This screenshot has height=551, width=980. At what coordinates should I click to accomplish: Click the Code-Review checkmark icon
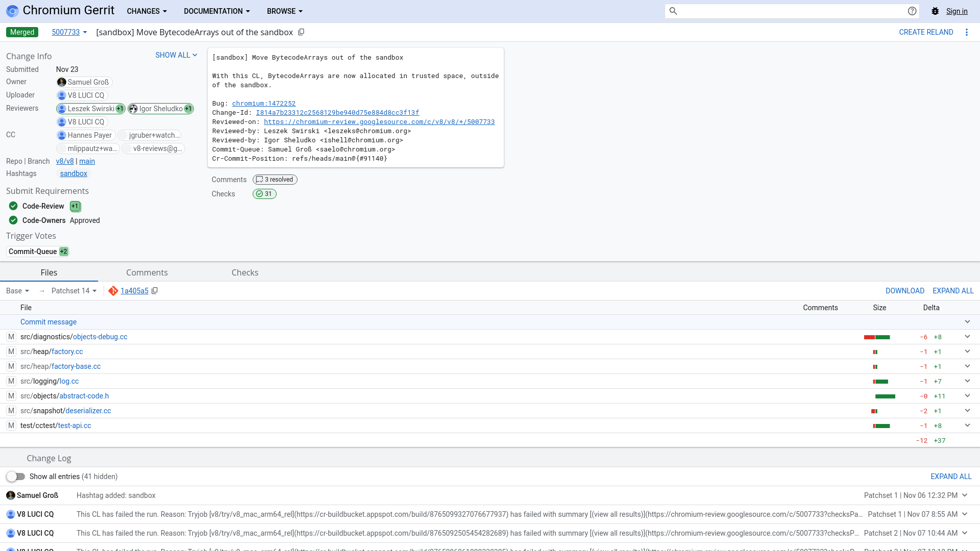coord(13,206)
